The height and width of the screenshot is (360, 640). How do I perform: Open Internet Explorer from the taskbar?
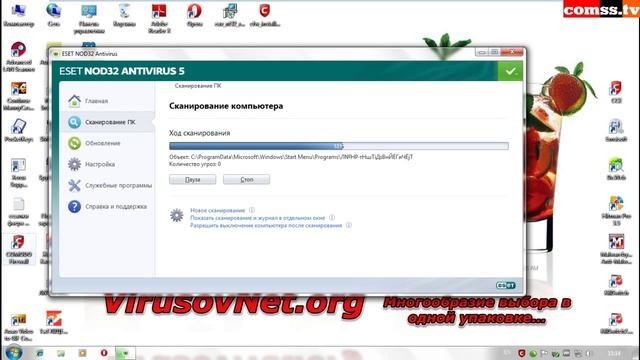[x=40, y=353]
